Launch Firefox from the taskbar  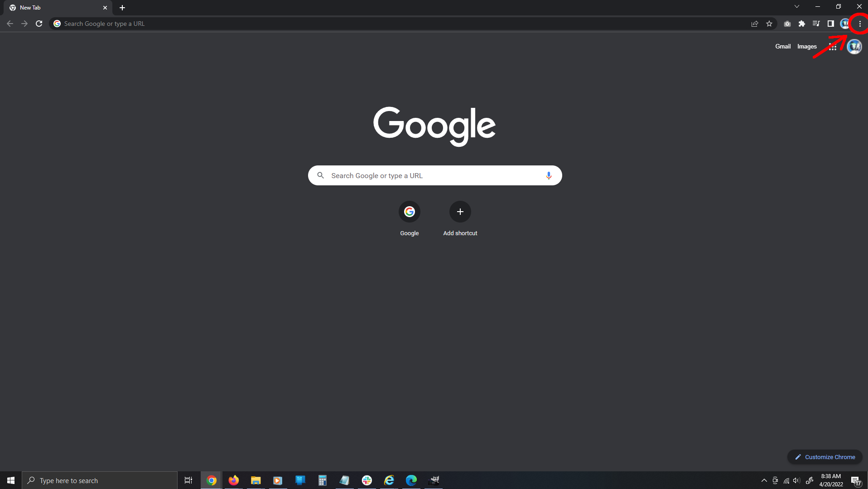coord(234,480)
